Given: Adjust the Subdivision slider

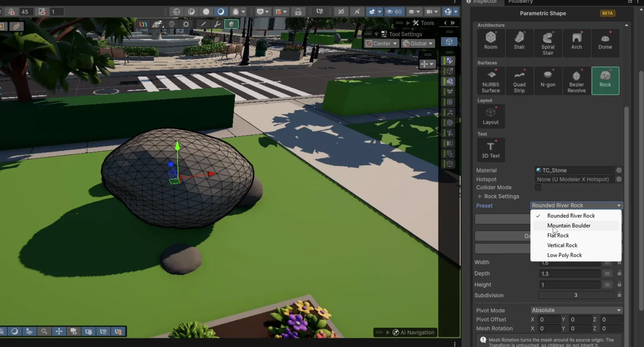Looking at the screenshot, I should point(576,295).
